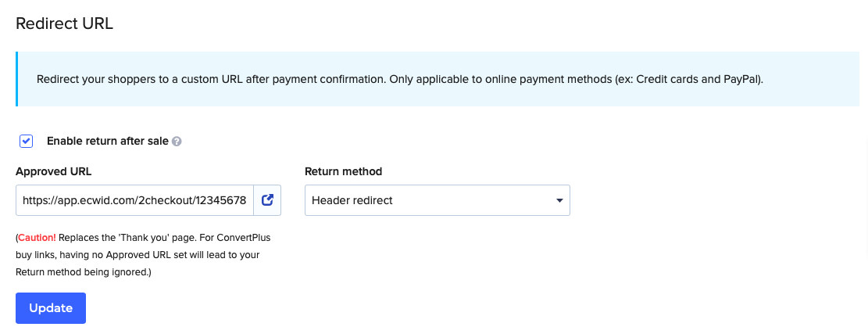Click the 'Redirect URL' section heading
868x334 pixels.
(x=64, y=23)
